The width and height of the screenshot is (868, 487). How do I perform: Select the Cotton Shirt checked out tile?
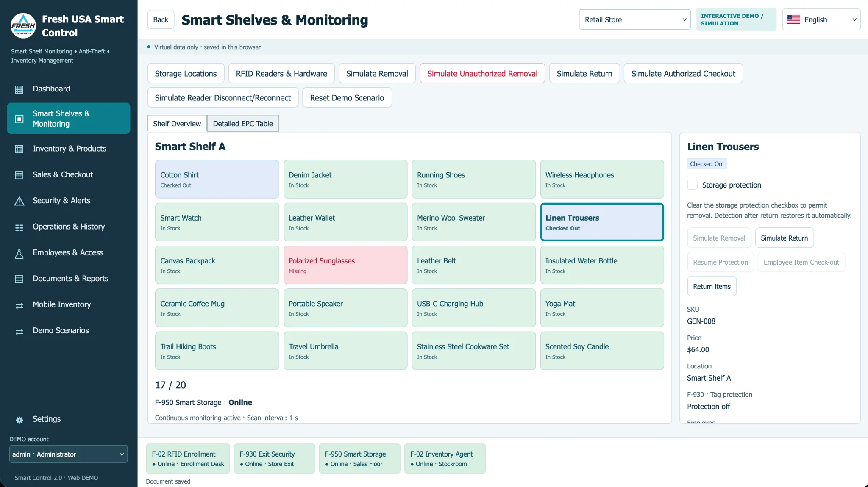(217, 179)
